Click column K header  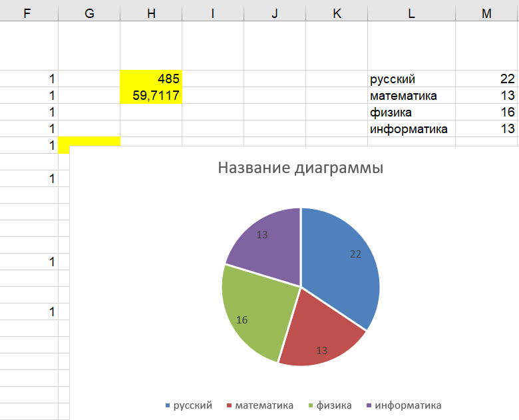[x=337, y=13]
